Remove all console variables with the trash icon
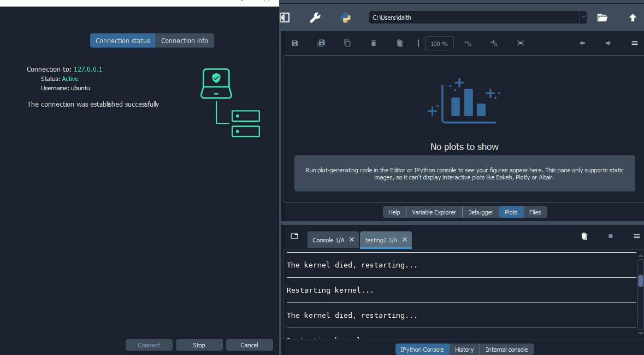The width and height of the screenshot is (644, 355). (x=584, y=236)
